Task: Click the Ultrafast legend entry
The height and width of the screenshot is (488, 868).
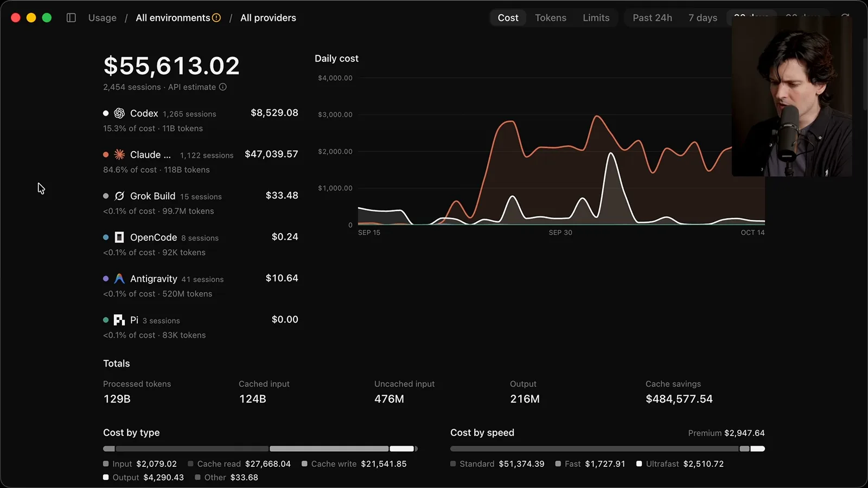Action: pos(680,464)
